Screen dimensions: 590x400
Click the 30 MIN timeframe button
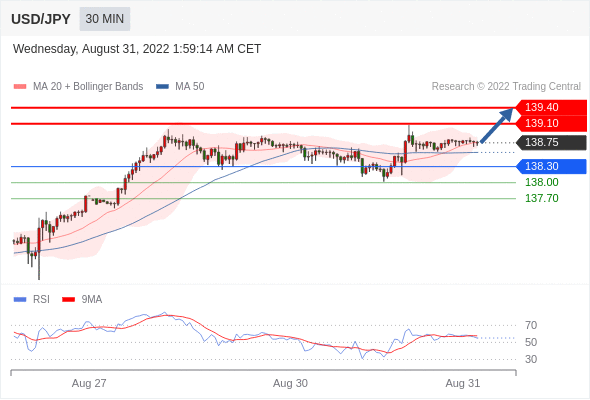tap(105, 19)
